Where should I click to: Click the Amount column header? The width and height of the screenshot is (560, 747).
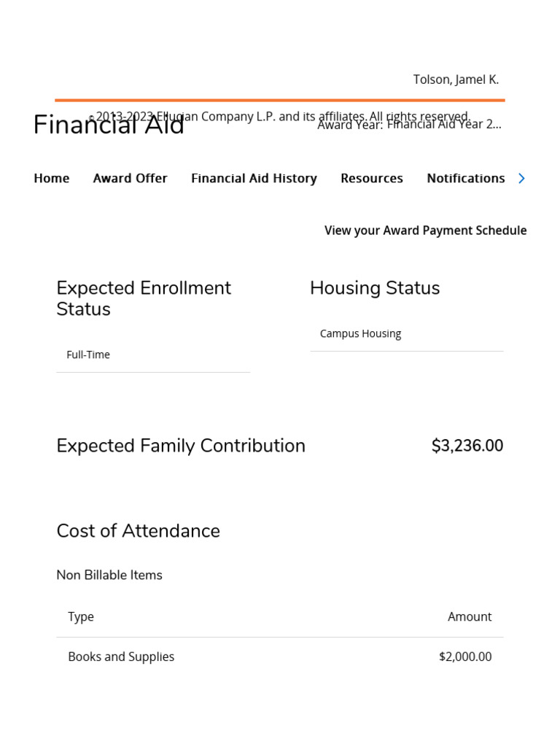pyautogui.click(x=470, y=616)
